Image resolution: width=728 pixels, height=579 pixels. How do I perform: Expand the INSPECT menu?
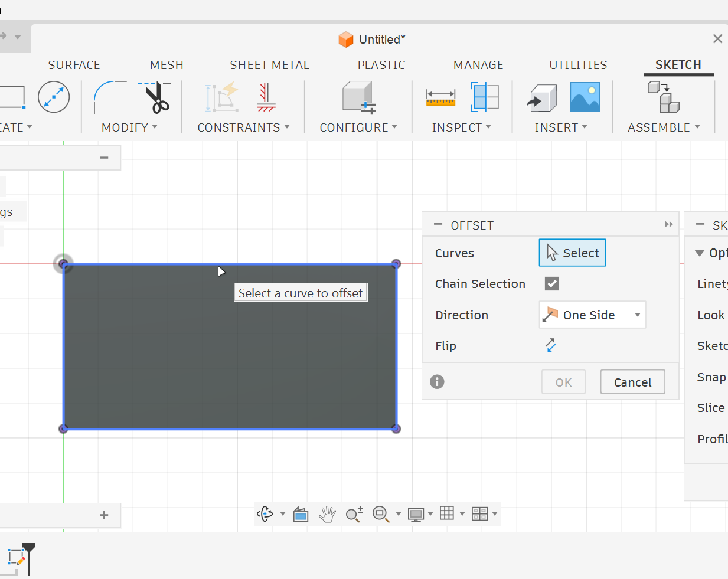pyautogui.click(x=461, y=127)
